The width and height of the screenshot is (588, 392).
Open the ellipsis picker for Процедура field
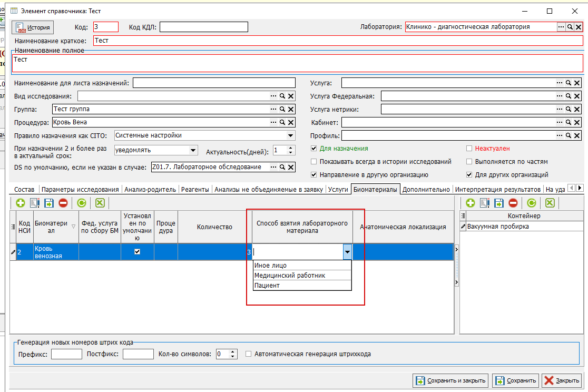coord(274,122)
